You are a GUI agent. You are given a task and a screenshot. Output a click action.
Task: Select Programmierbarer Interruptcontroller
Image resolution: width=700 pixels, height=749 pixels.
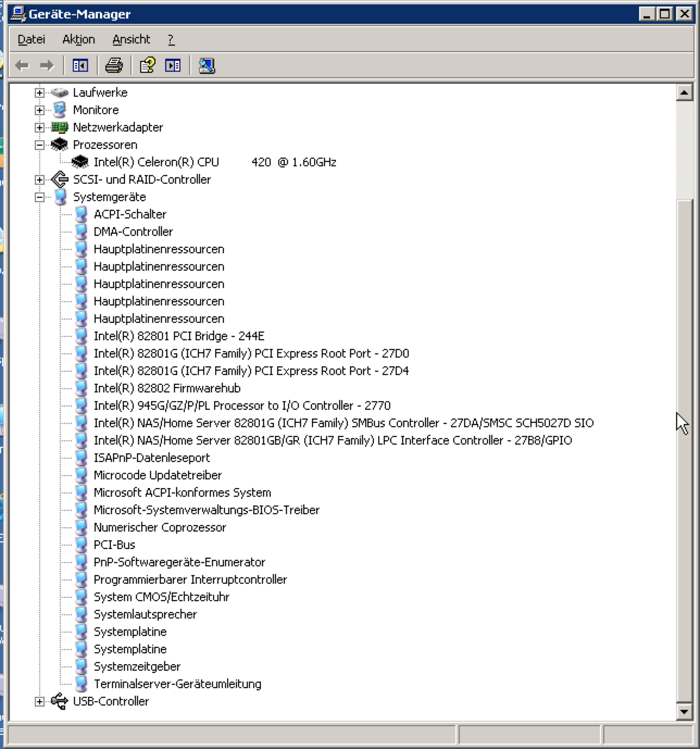tap(190, 579)
